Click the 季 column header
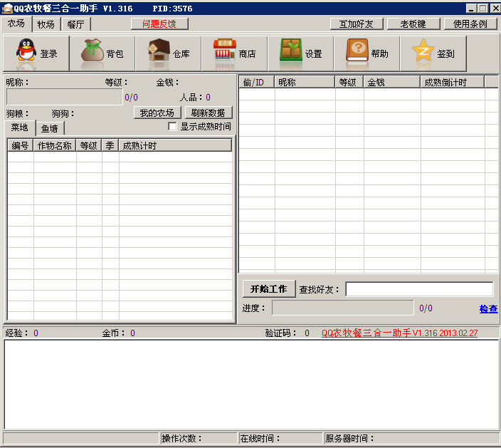Viewport: 501px width, 448px height. coord(110,145)
